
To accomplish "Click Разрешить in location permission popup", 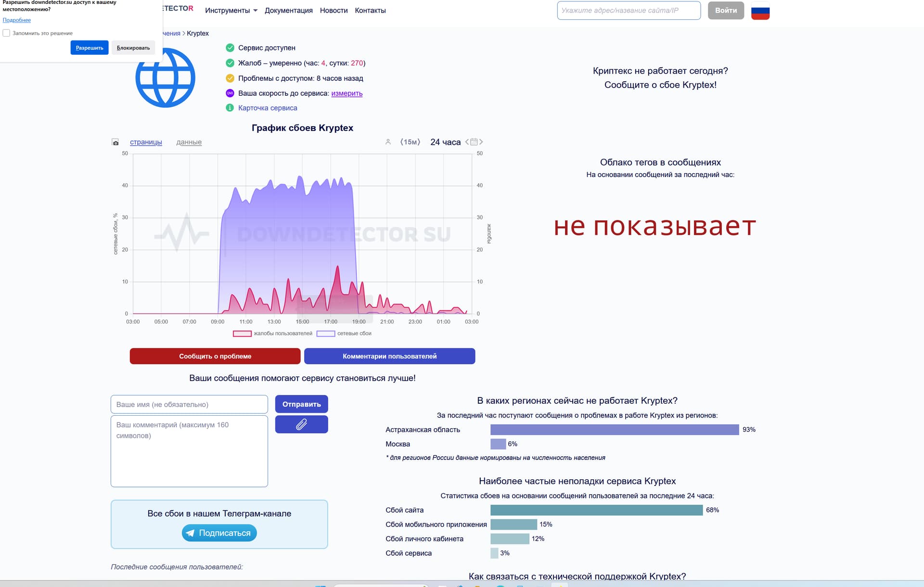I will pos(90,48).
